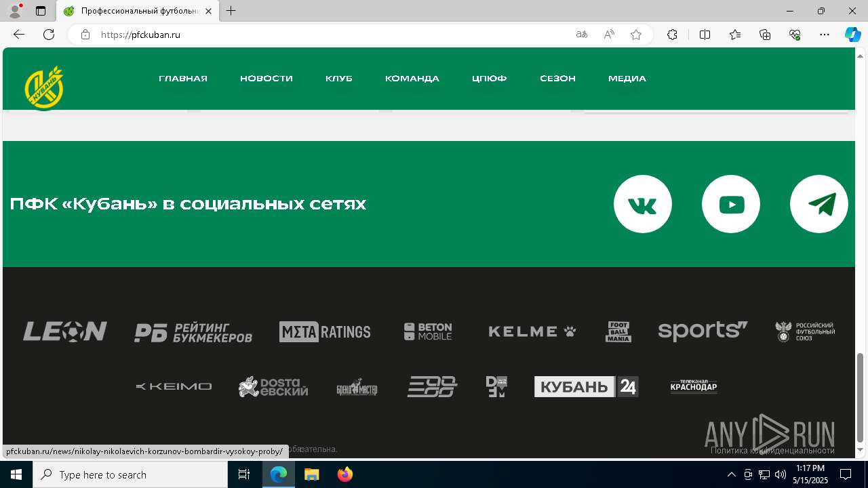868x488 pixels.
Task: Open the browser profile menu
Action: coord(15,11)
